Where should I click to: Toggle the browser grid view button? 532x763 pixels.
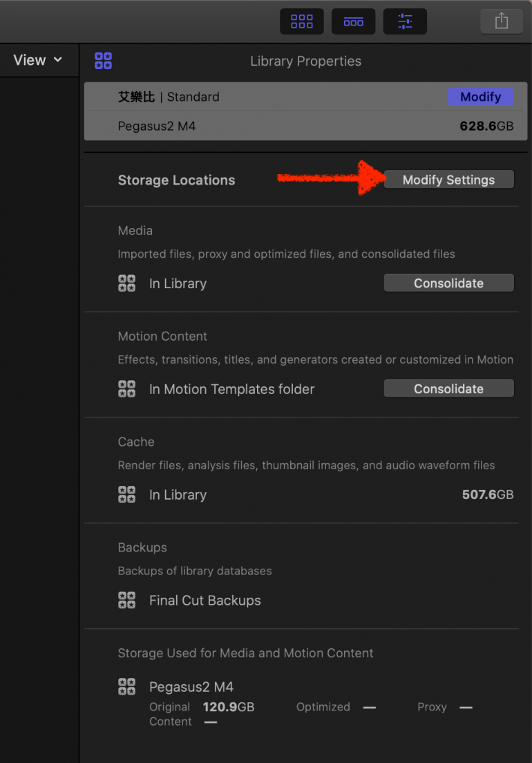[301, 21]
